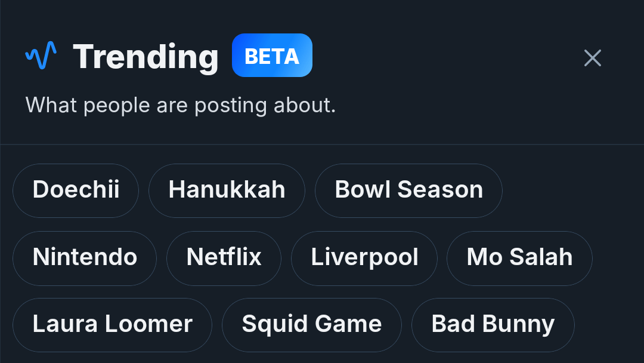Select the Mo Salah trending chip
The image size is (644, 363).
[519, 257]
